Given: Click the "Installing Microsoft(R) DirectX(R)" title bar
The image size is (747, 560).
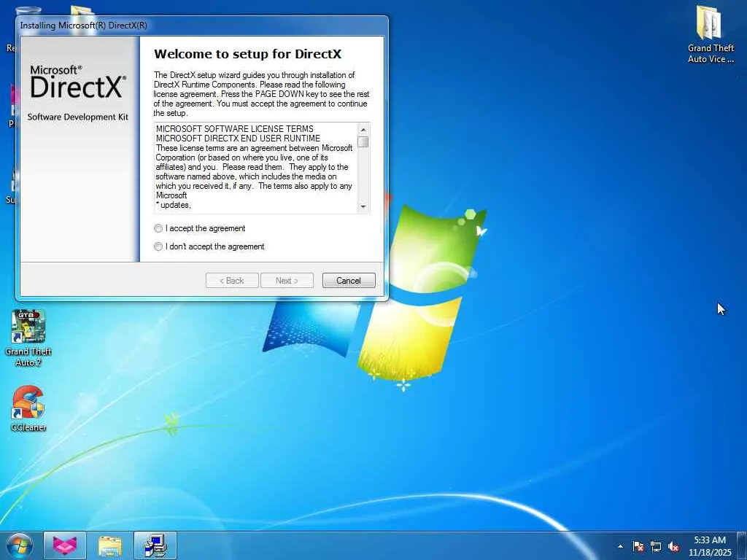Looking at the screenshot, I should pyautogui.click(x=202, y=26).
